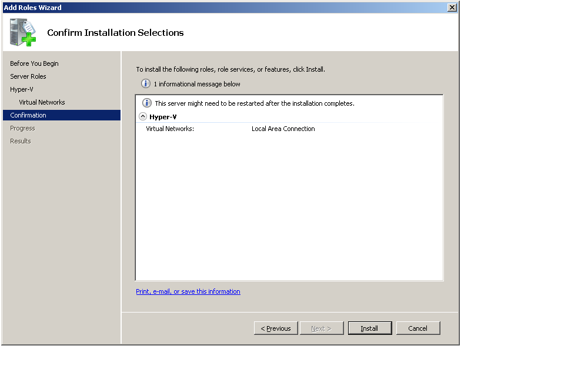Click info icon beside informational message count
The width and height of the screenshot is (588, 376).
pos(145,83)
